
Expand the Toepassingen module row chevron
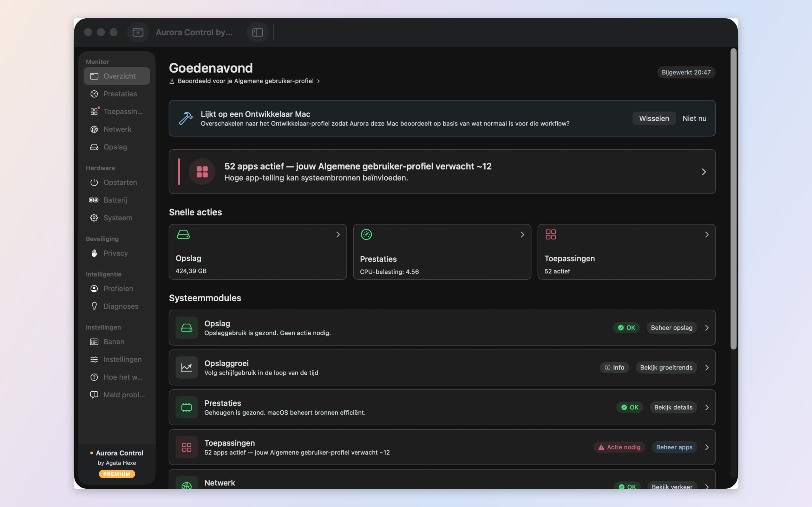click(707, 447)
